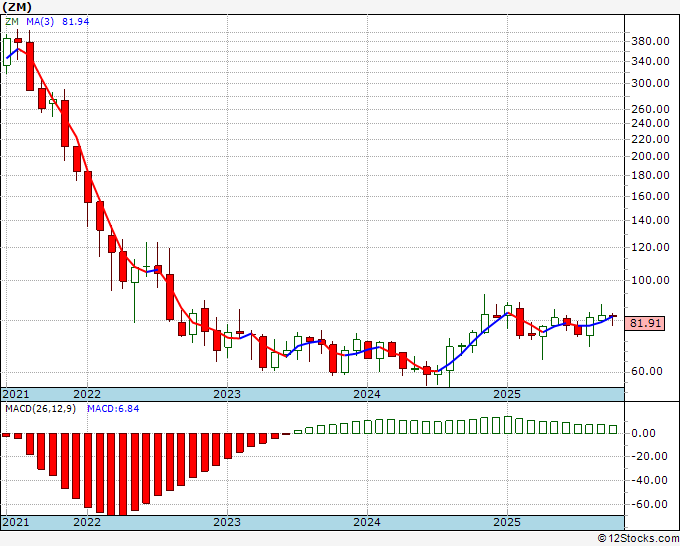Click 2024 on the price chart timeline
The image size is (680, 546).
pyautogui.click(x=367, y=394)
